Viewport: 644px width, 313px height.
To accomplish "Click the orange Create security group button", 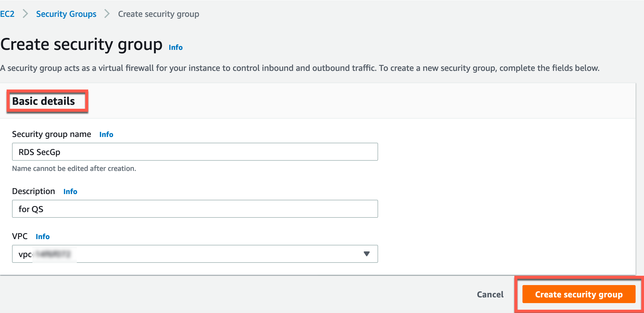I will coord(579,294).
